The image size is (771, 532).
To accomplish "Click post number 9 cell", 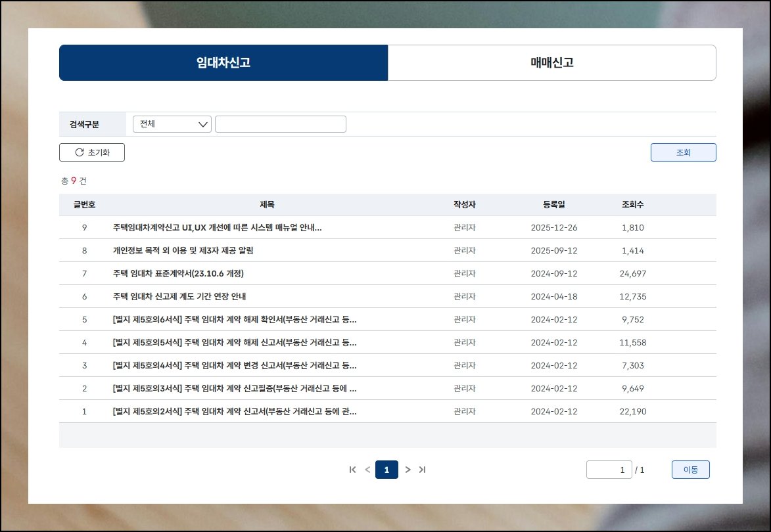I will [x=84, y=227].
